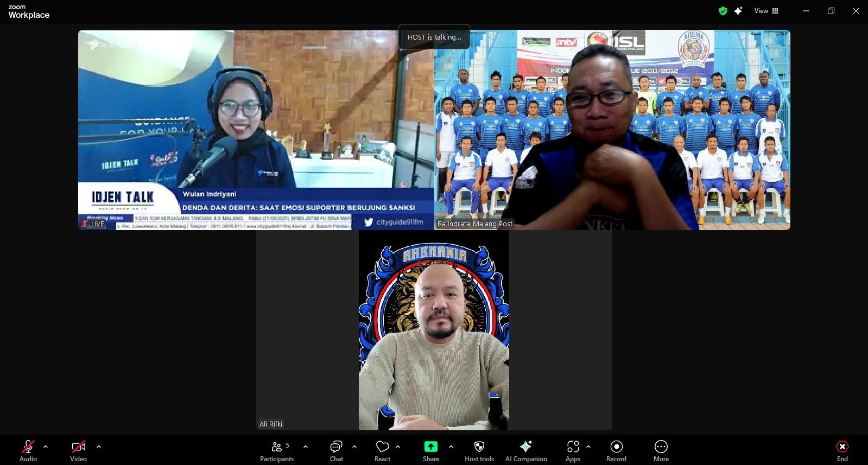Expand apps options arrow
The image size is (868, 465).
[x=588, y=447]
